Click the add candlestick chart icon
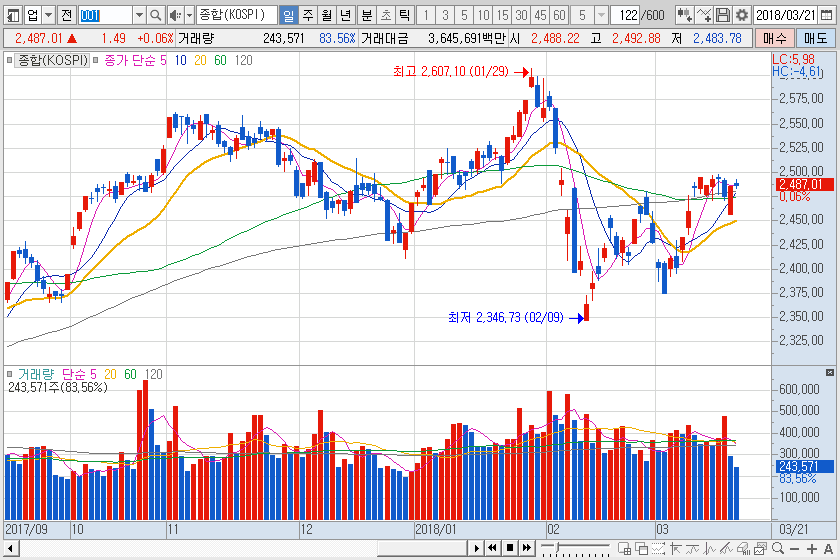 click(684, 15)
